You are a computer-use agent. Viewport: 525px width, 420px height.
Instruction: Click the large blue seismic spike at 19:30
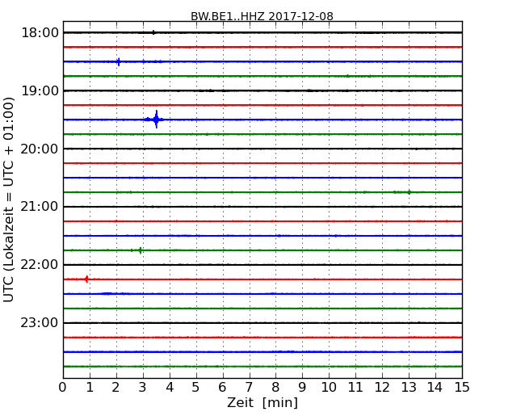[x=156, y=120]
